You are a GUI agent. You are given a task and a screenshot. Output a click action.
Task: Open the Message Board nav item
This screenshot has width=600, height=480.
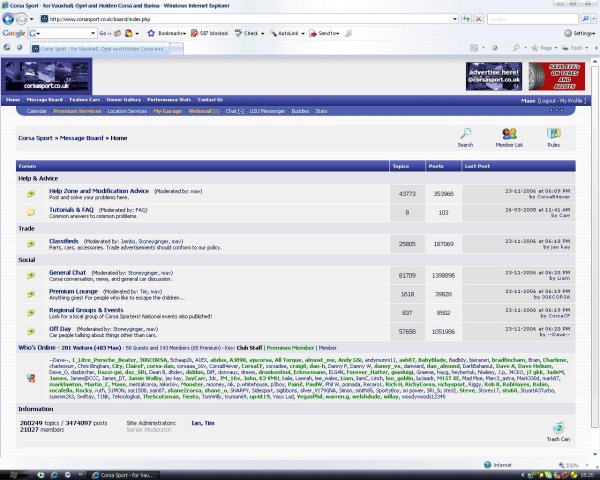click(x=44, y=100)
